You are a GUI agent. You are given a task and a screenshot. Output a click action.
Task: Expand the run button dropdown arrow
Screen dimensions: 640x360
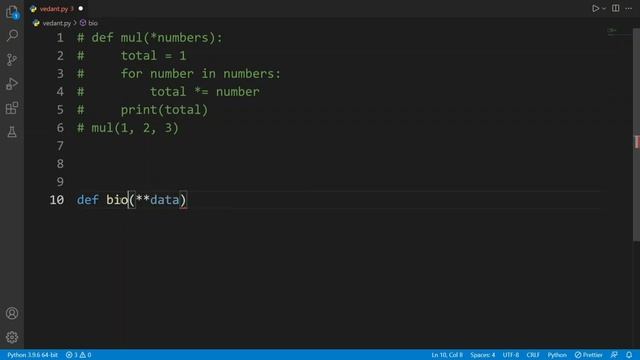604,9
